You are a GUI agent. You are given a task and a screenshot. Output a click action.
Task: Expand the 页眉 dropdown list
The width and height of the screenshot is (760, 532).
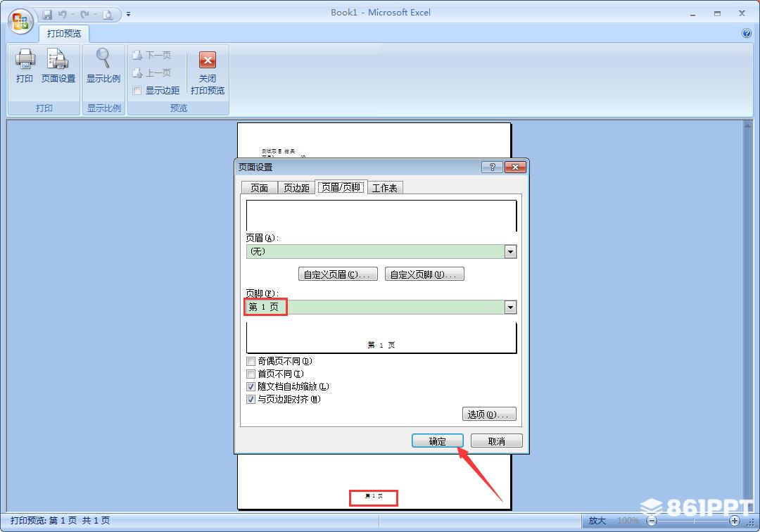pos(510,252)
